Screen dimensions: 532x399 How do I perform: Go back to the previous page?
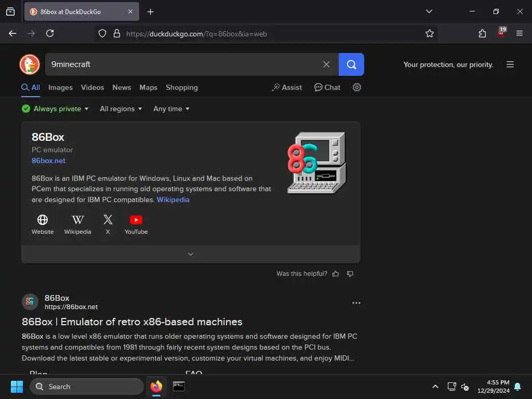[x=12, y=33]
